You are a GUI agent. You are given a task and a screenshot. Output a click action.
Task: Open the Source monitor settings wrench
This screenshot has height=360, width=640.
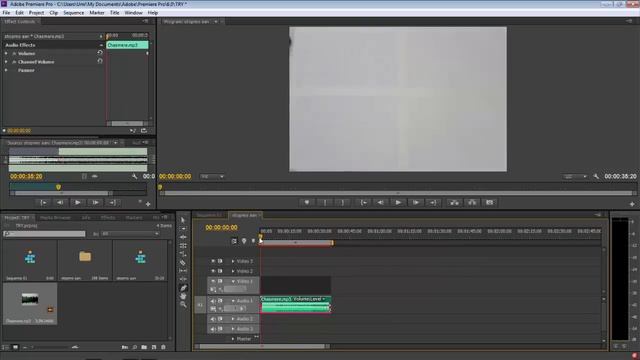click(x=134, y=176)
